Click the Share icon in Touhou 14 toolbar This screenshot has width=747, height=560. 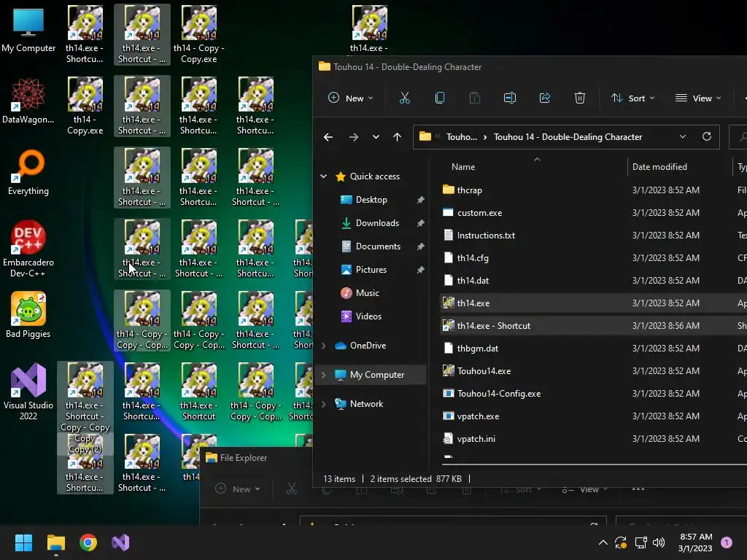tap(544, 98)
